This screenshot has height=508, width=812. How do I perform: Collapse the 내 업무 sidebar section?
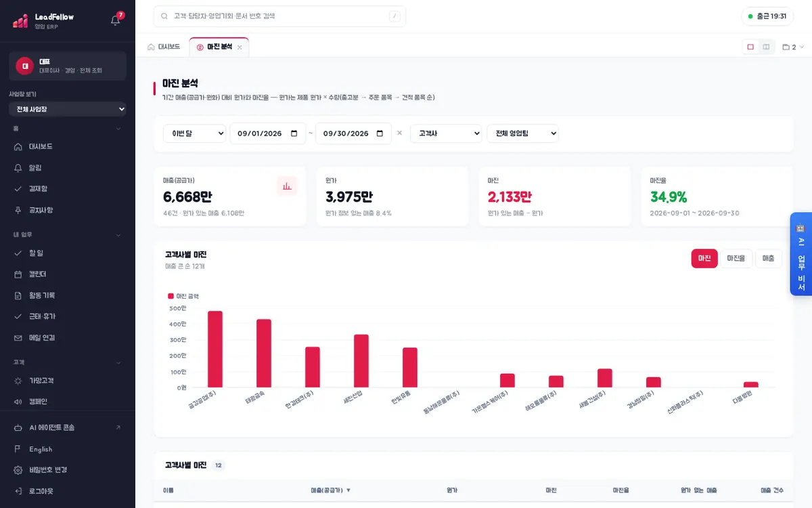tap(68, 235)
